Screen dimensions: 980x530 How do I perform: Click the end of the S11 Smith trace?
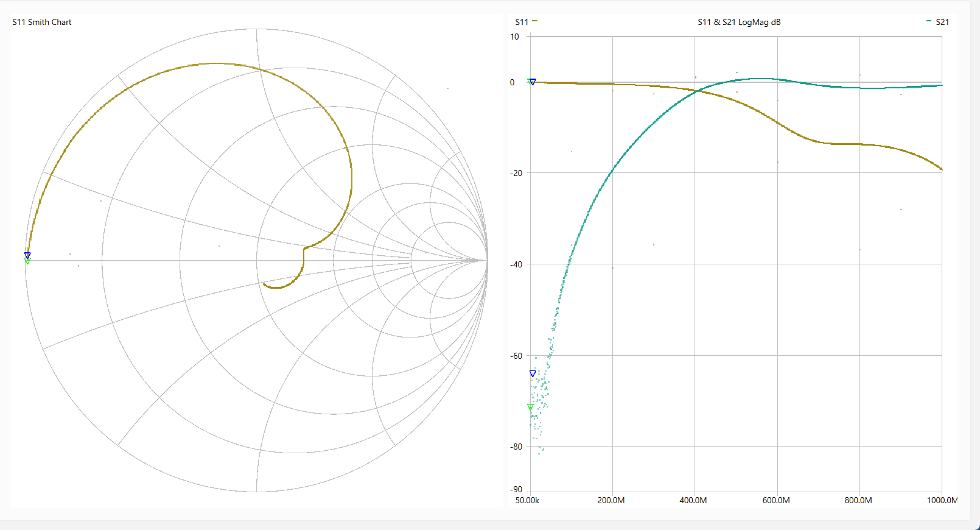click(264, 284)
